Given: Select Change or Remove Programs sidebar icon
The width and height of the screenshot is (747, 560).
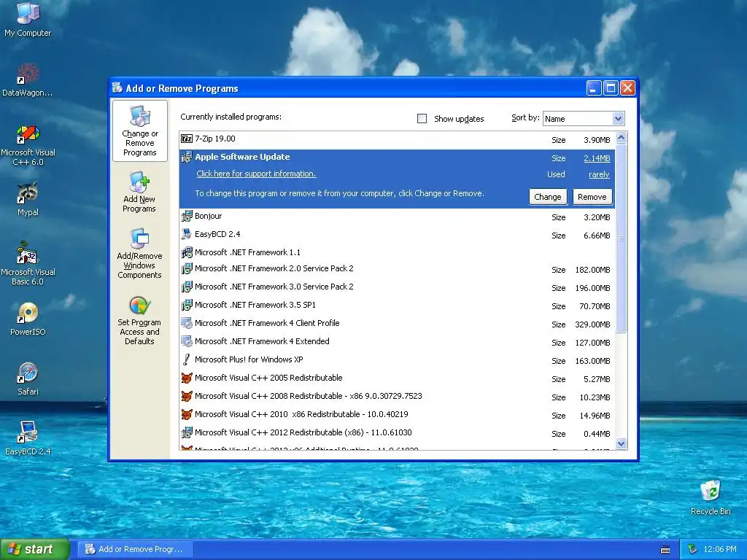Looking at the screenshot, I should pyautogui.click(x=139, y=131).
